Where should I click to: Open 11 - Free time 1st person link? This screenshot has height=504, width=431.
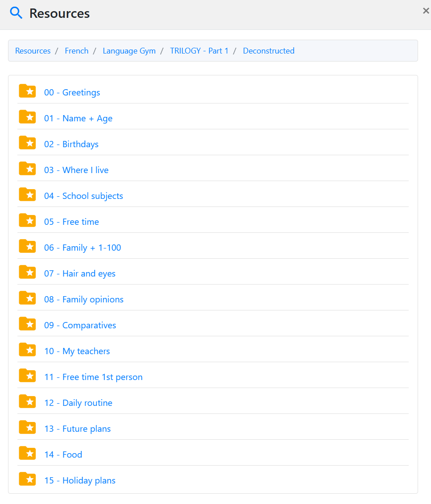[93, 377]
